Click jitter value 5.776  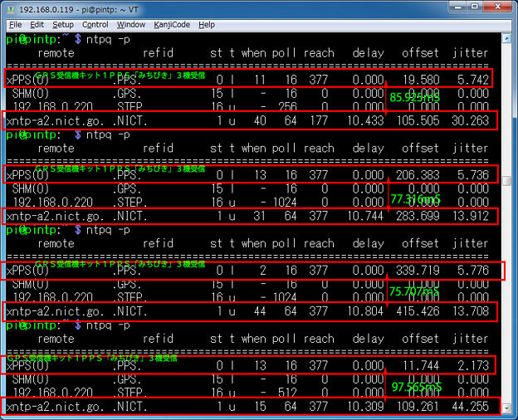[x=473, y=271]
